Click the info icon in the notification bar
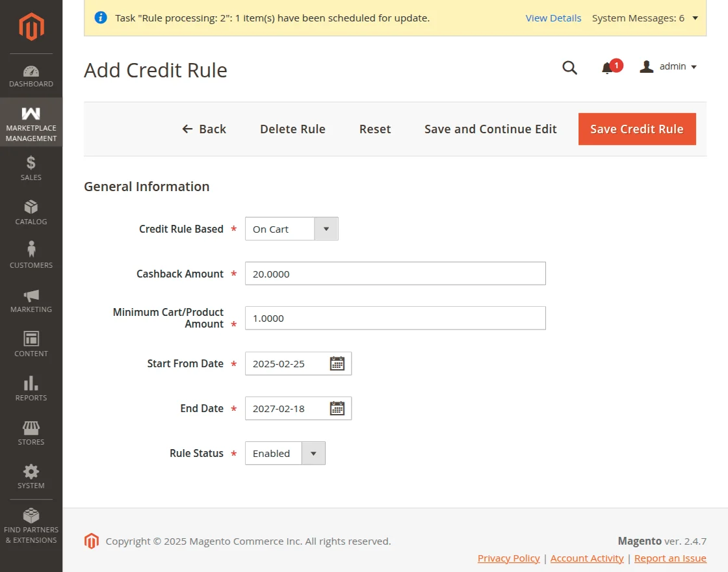Screen dimensions: 728x572 [101, 18]
